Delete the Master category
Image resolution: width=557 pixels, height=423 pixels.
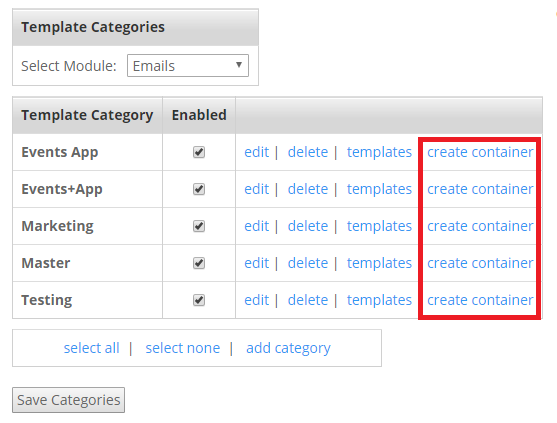[308, 263]
